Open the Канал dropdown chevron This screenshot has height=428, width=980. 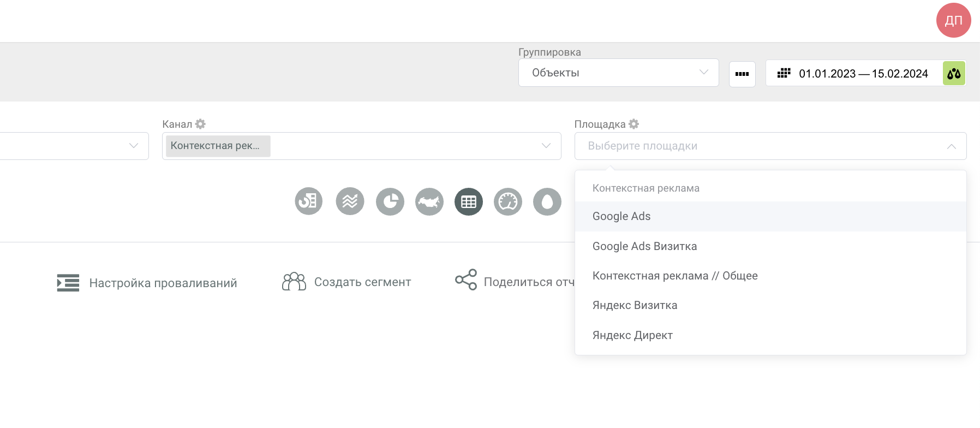coord(546,146)
